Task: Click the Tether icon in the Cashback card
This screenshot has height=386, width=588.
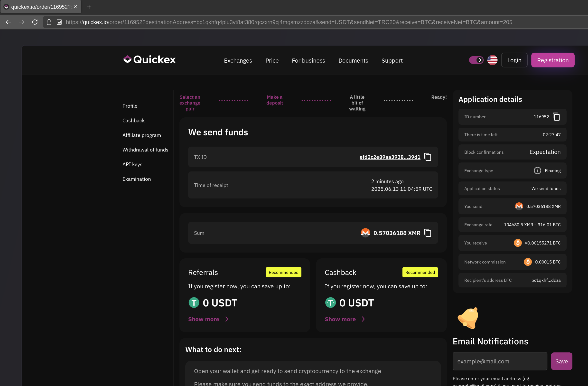Action: click(x=330, y=302)
